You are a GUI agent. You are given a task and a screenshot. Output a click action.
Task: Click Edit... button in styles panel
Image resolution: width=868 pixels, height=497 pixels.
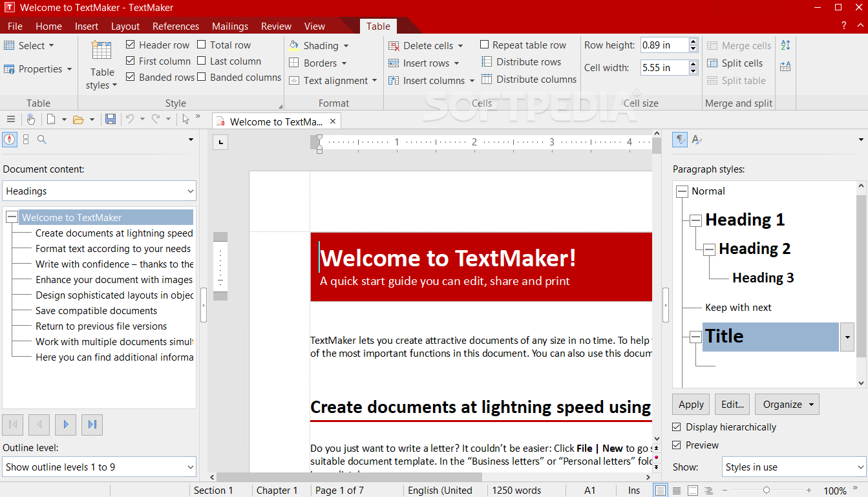click(732, 405)
